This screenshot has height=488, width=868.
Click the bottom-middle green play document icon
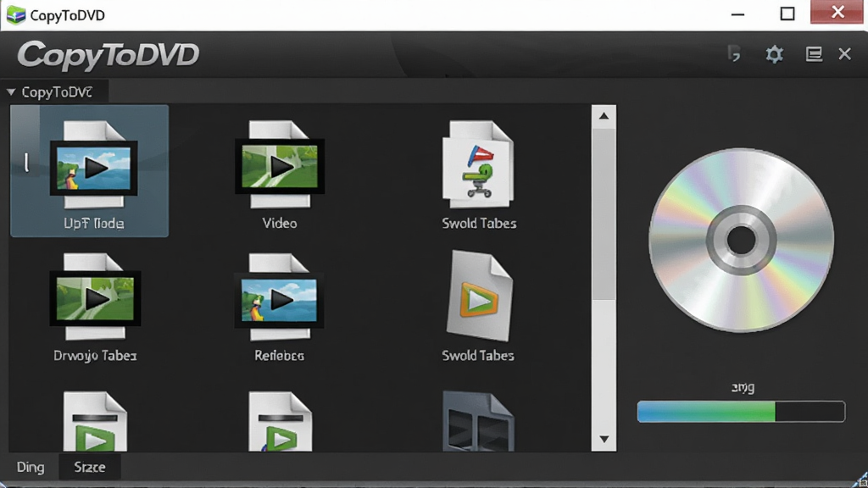tap(280, 421)
